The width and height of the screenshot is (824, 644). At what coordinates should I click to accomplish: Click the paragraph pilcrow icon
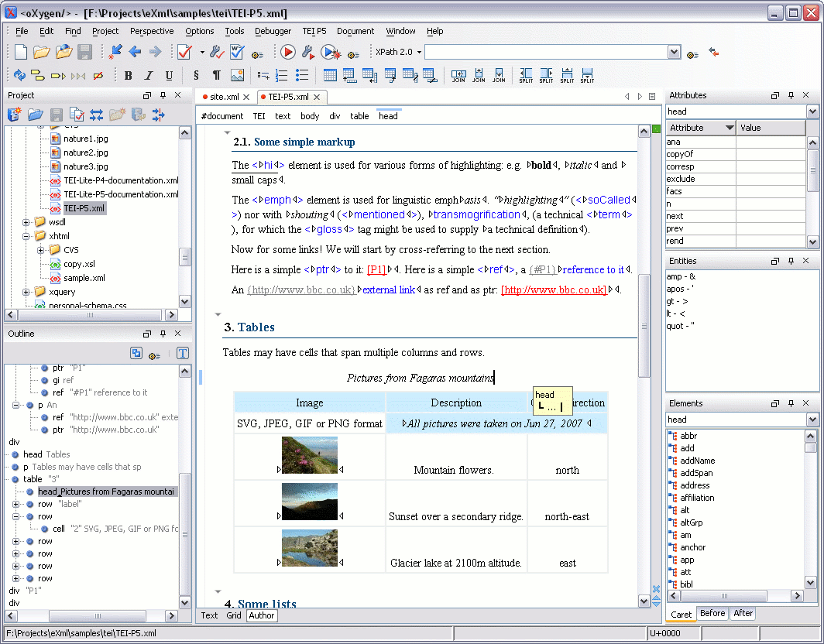pos(217,75)
